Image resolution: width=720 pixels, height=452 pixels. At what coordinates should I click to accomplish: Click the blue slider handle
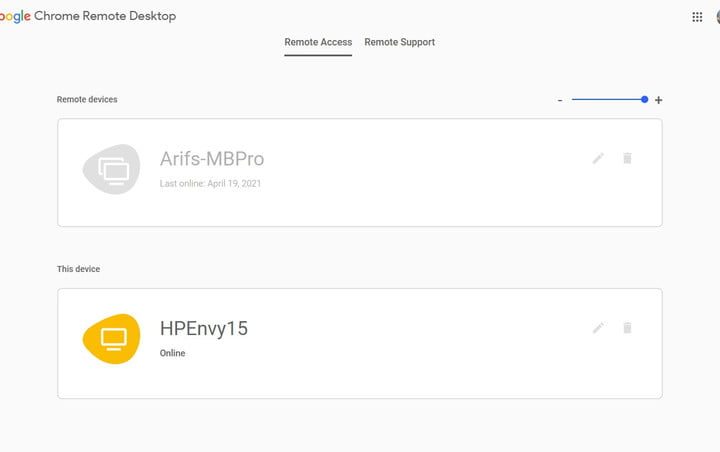[644, 99]
